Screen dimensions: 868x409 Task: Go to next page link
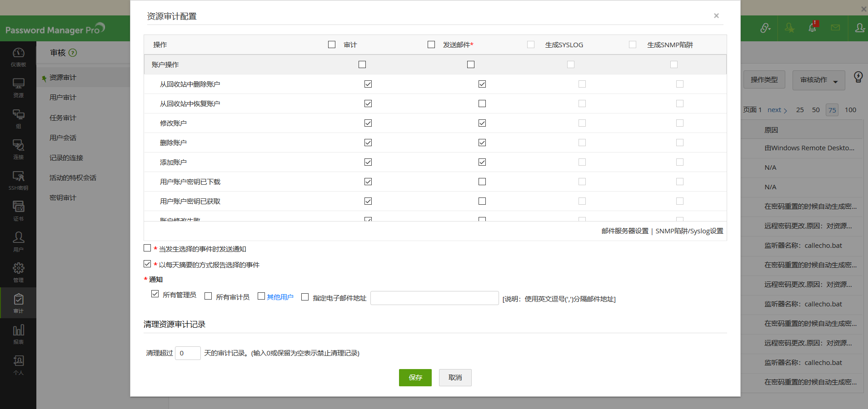pyautogui.click(x=777, y=110)
